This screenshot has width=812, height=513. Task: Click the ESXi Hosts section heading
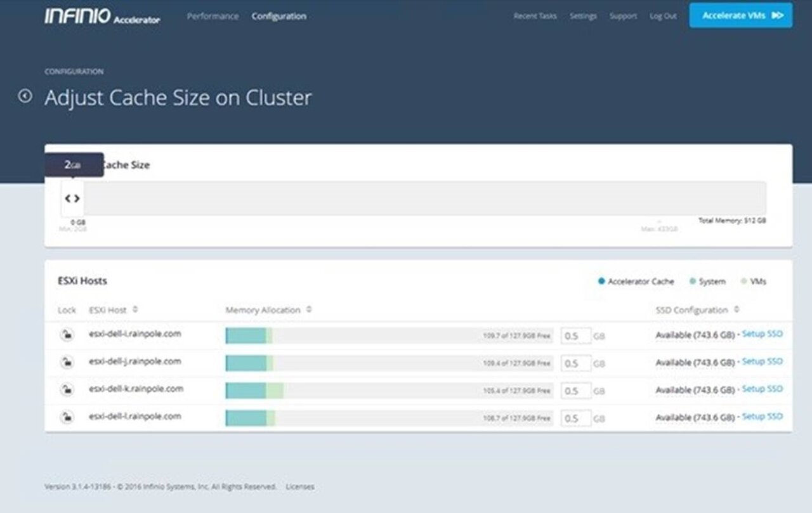(82, 280)
